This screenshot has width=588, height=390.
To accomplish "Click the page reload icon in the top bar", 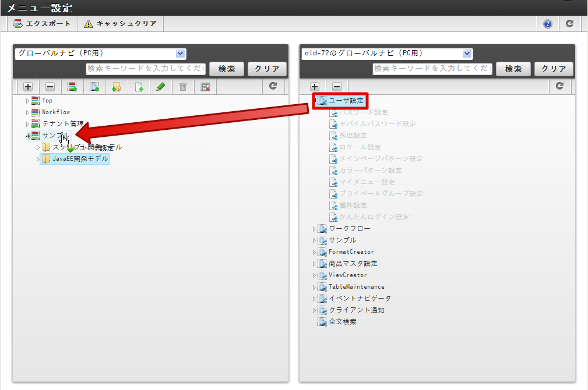I will click(x=569, y=24).
